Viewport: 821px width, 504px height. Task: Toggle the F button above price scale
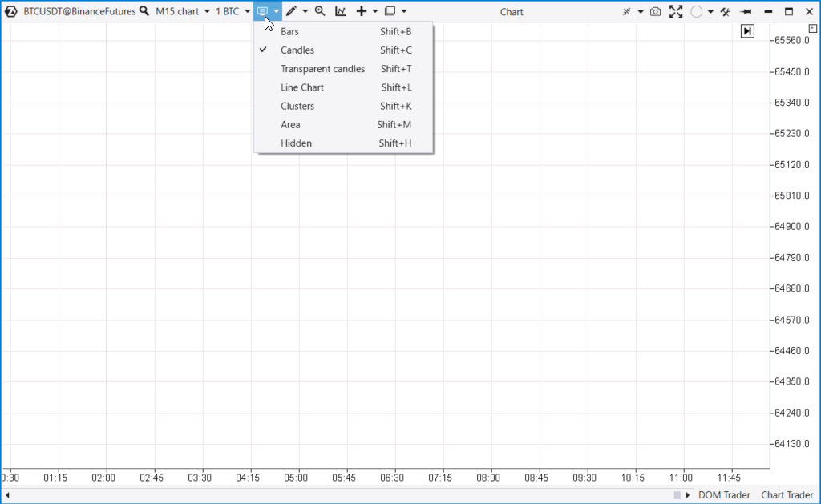[813, 28]
